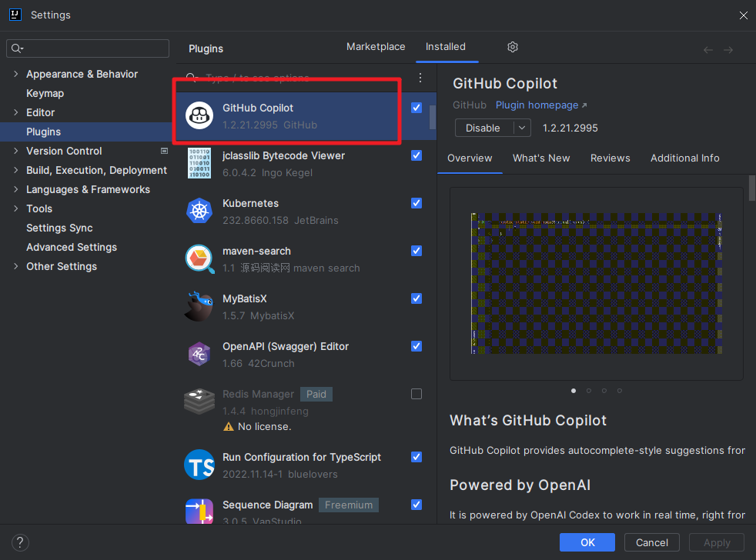Open the Disable button dropdown arrow

tap(522, 128)
